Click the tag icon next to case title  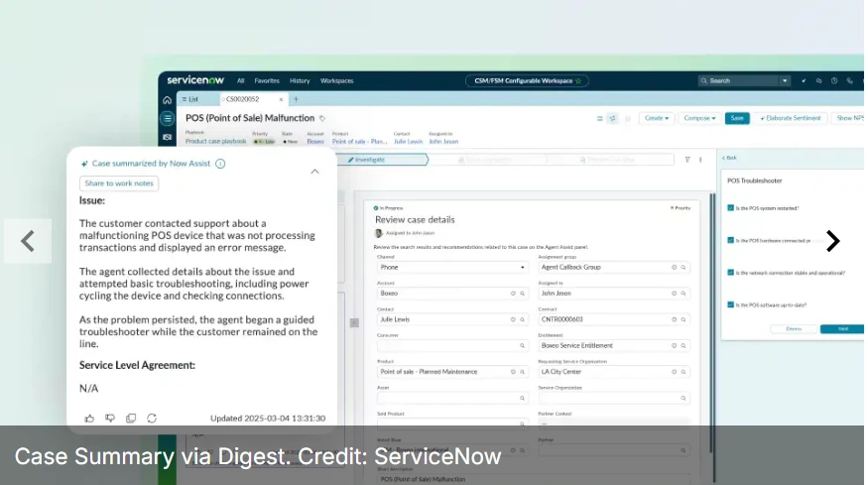[x=322, y=118]
